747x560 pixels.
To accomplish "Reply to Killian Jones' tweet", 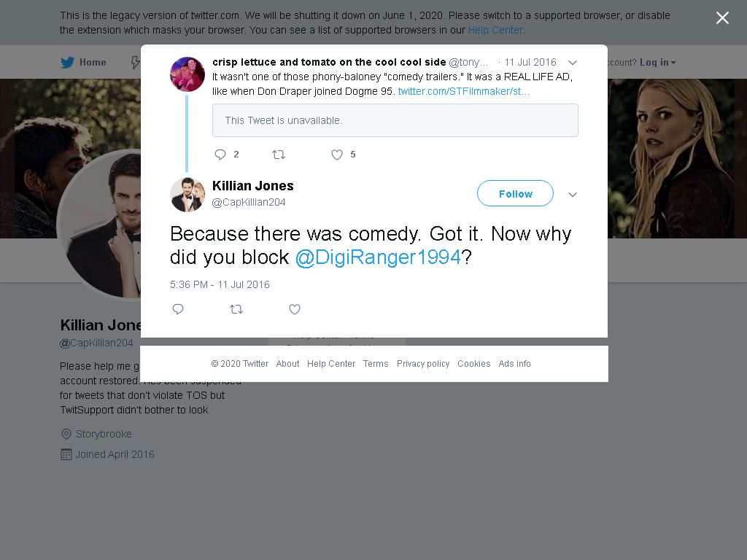I will pyautogui.click(x=178, y=309).
